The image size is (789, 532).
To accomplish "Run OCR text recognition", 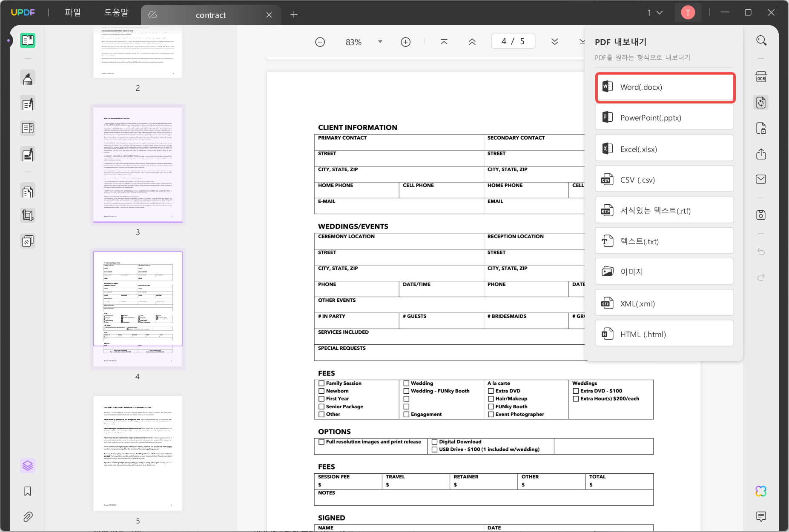I will pos(761,77).
